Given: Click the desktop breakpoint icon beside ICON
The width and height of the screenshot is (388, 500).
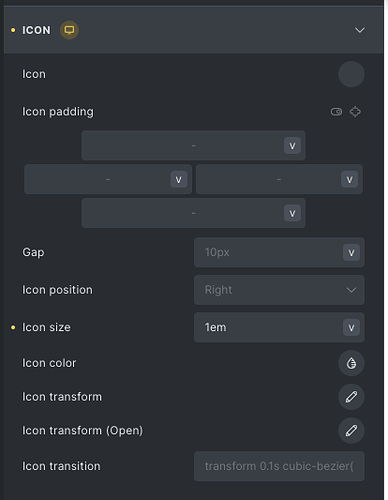Looking at the screenshot, I should pos(69,30).
